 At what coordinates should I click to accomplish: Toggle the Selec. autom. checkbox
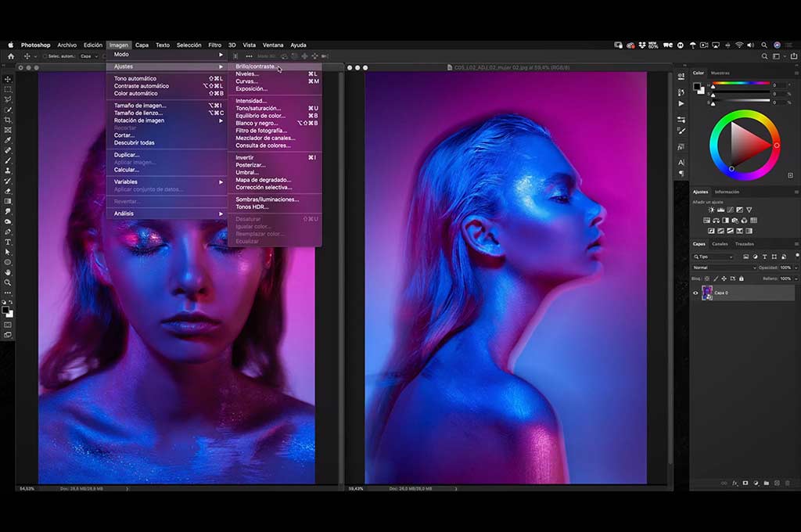pyautogui.click(x=44, y=56)
